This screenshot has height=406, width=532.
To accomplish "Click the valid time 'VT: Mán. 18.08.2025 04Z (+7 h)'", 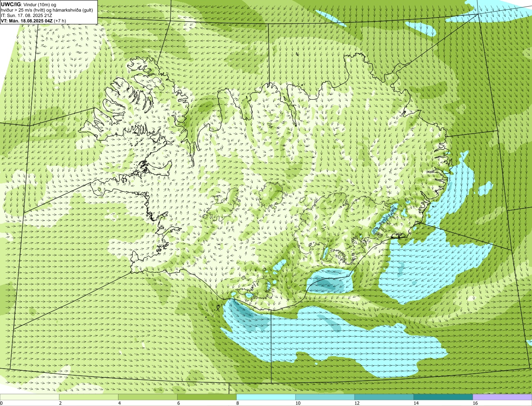I will pyautogui.click(x=34, y=20).
